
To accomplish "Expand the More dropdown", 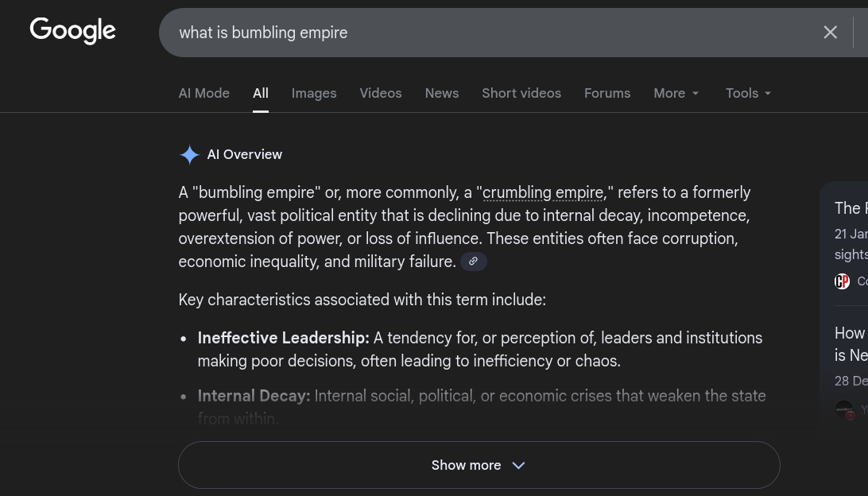I will pyautogui.click(x=676, y=93).
